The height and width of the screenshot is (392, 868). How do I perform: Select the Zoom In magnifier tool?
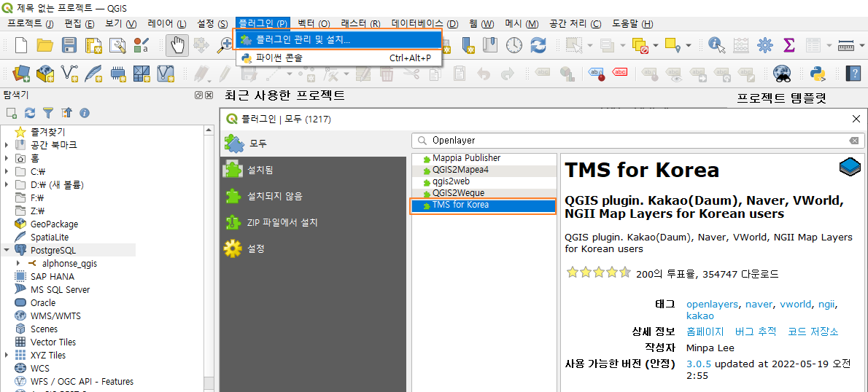click(225, 44)
